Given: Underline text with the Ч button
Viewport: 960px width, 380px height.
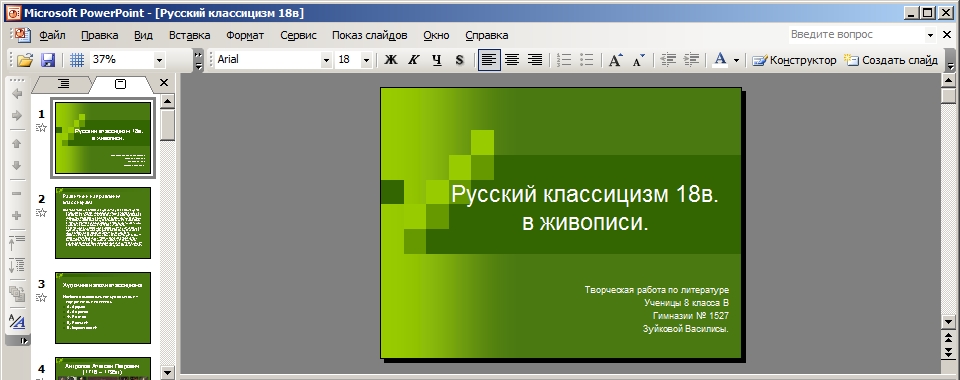Looking at the screenshot, I should [x=437, y=60].
